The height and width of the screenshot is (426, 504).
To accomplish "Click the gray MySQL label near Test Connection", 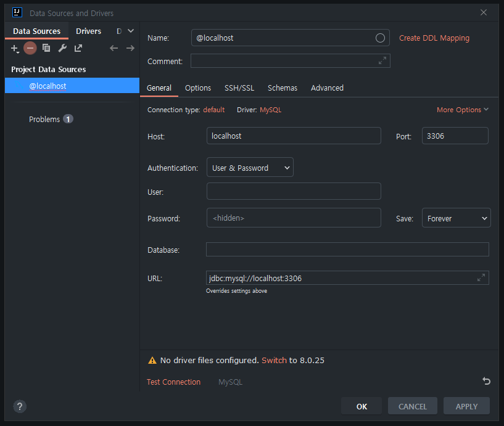I will tap(230, 382).
